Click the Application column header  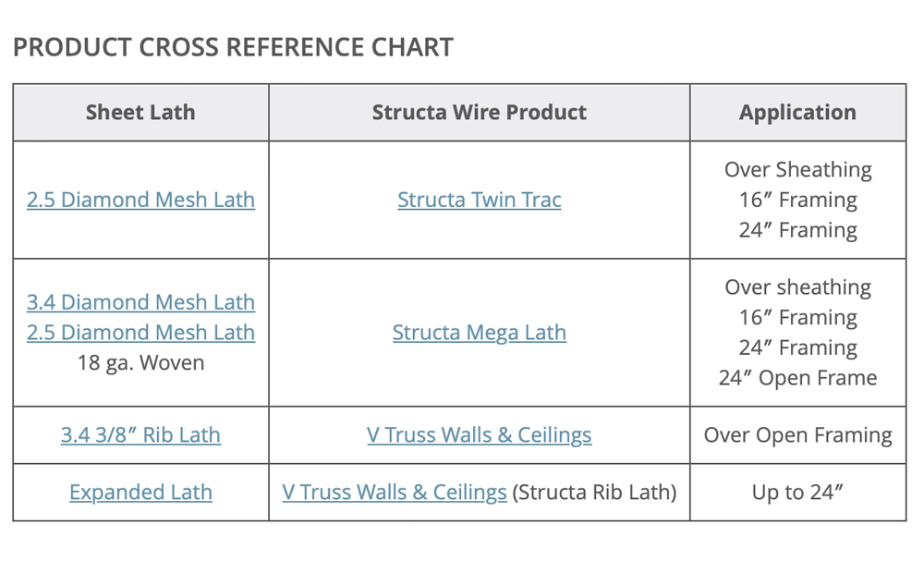point(797,113)
